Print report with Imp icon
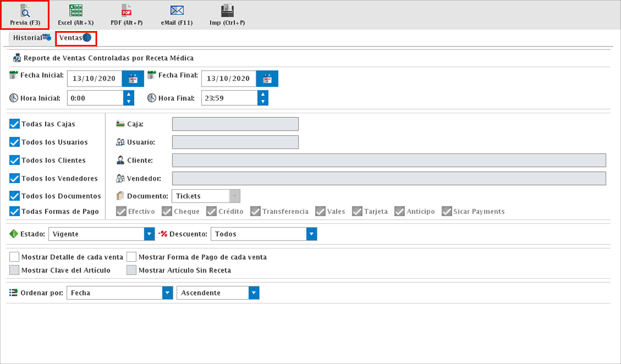Image resolution: width=621 pixels, height=364 pixels. click(x=227, y=14)
